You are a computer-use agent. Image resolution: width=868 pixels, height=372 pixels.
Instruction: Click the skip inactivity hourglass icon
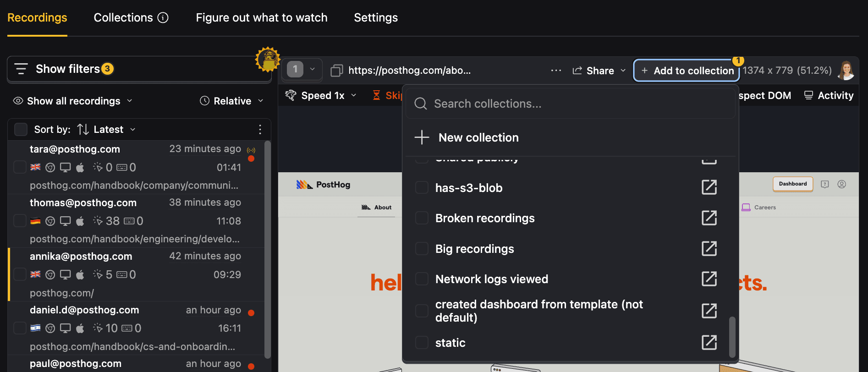click(376, 95)
